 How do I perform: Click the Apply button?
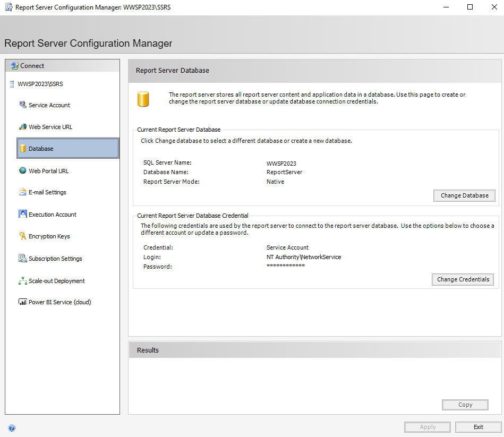pos(428,427)
